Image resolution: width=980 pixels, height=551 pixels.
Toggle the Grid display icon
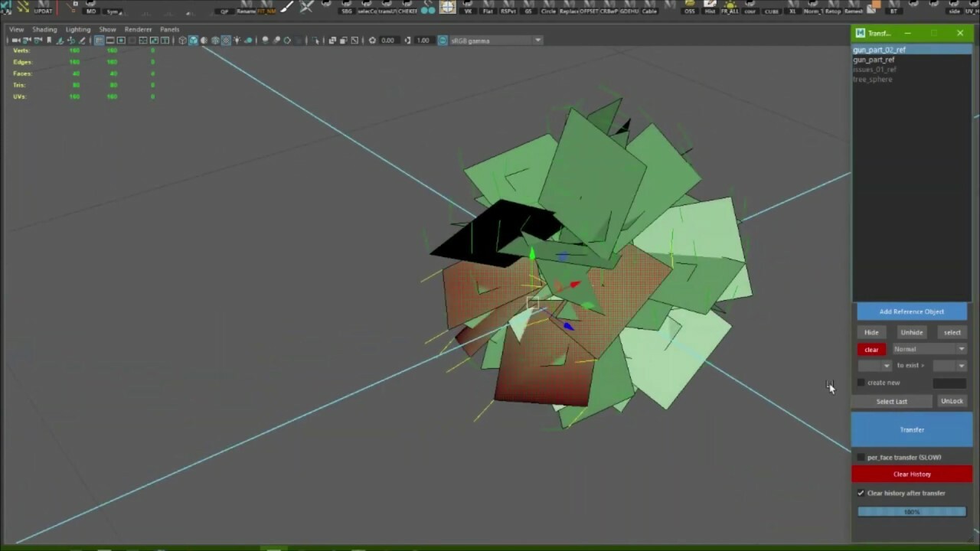click(x=99, y=41)
